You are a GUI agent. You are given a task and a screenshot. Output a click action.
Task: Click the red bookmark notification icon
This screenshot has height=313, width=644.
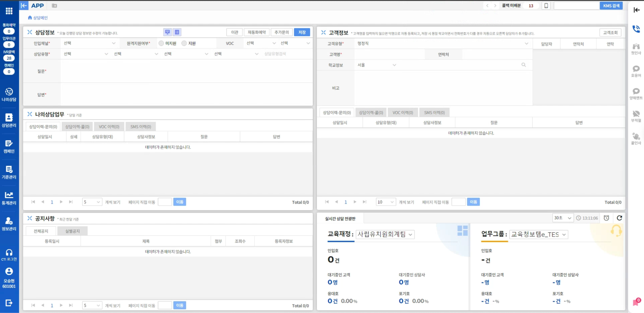(x=636, y=302)
